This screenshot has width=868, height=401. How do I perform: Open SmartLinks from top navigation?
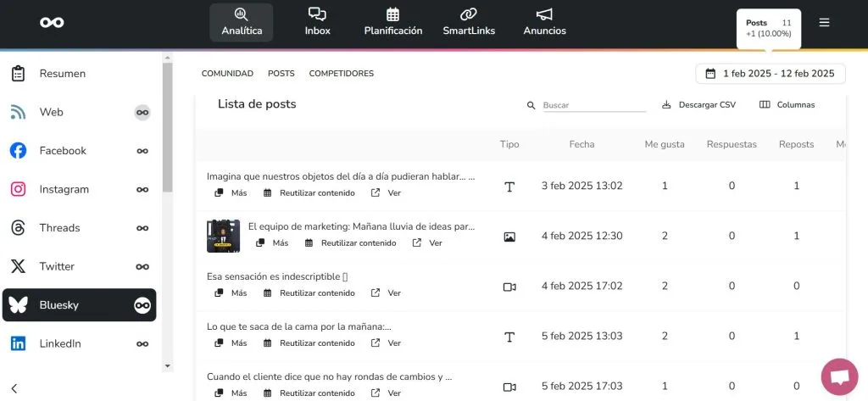(469, 22)
